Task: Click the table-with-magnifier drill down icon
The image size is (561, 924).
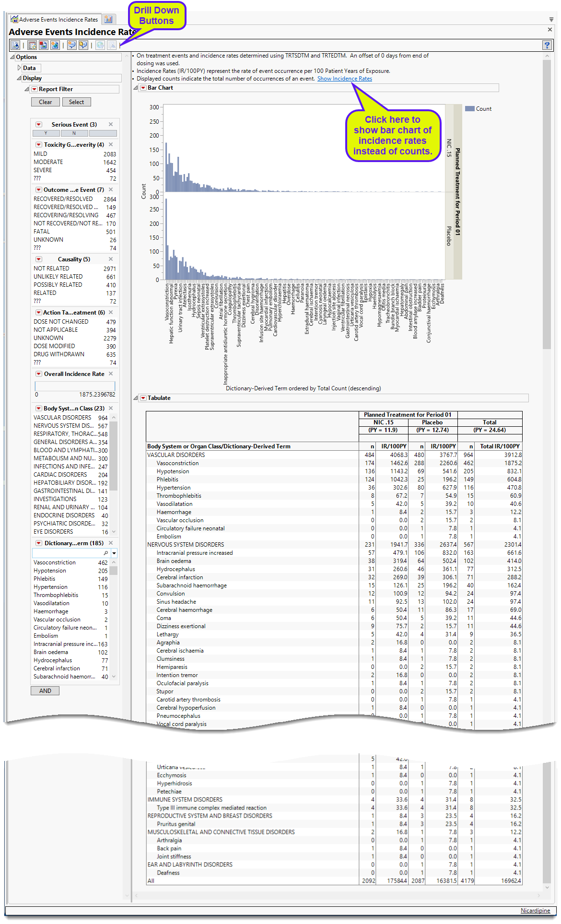Action: 32,45
